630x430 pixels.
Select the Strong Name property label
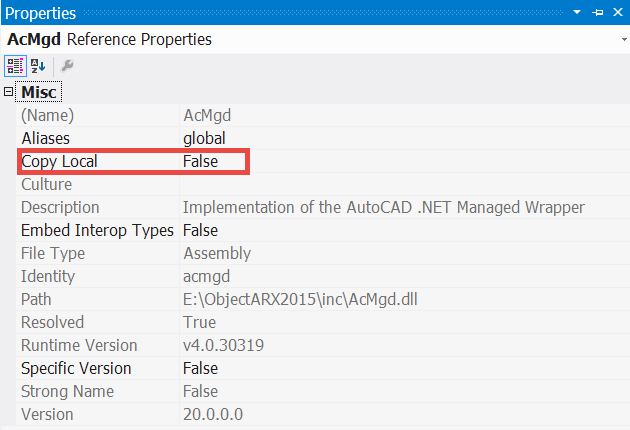coord(67,391)
